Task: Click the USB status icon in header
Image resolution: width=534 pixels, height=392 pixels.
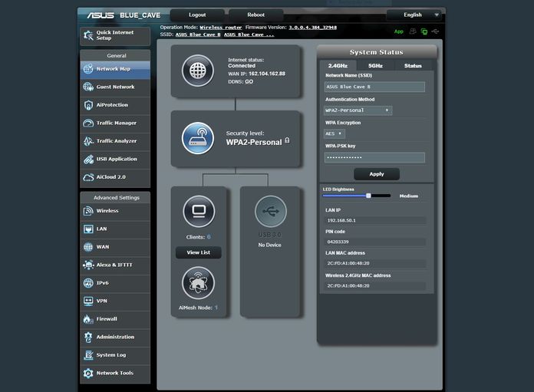Action: [x=435, y=31]
